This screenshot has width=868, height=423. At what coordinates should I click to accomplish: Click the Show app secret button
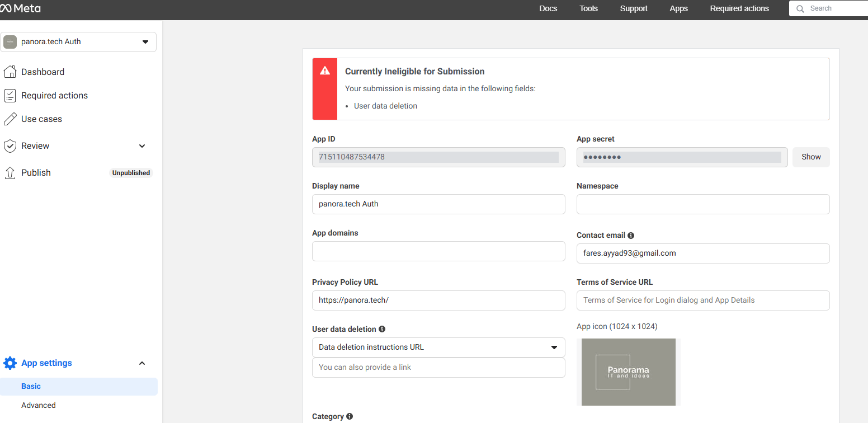point(811,157)
